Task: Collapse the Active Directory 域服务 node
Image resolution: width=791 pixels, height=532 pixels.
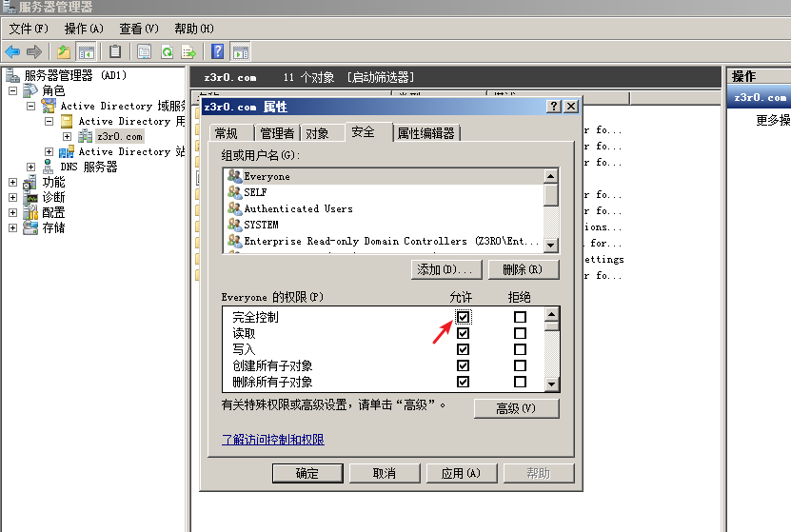Action: 30,106
